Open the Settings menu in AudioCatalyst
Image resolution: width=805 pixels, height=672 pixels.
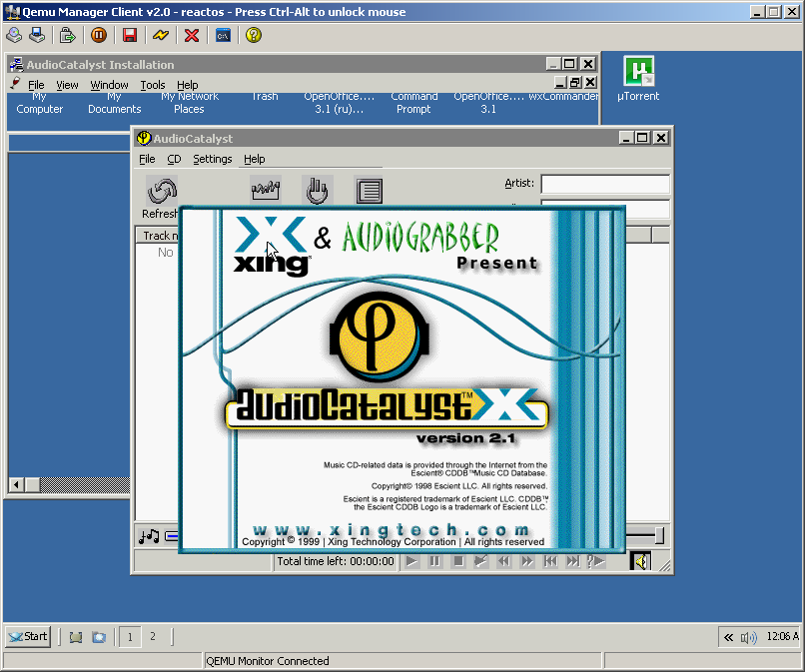click(212, 159)
